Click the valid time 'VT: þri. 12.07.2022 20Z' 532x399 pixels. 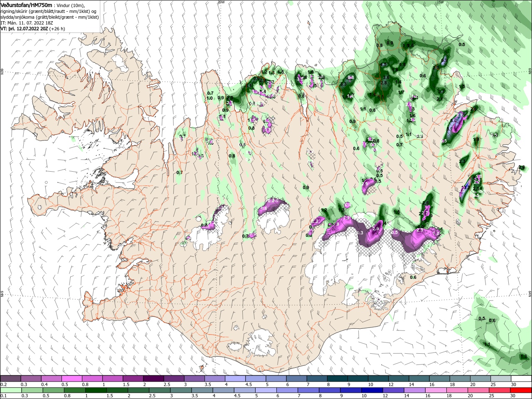[x=24, y=29]
